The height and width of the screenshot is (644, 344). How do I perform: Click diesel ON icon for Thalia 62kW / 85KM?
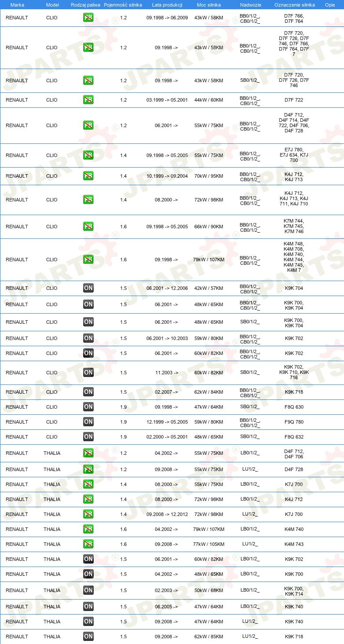click(x=88, y=637)
